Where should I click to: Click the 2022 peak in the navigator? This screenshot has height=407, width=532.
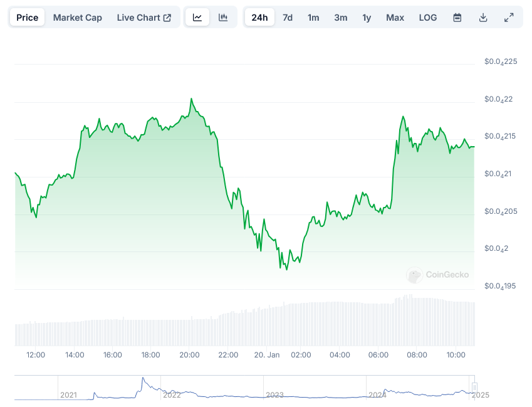pyautogui.click(x=143, y=379)
